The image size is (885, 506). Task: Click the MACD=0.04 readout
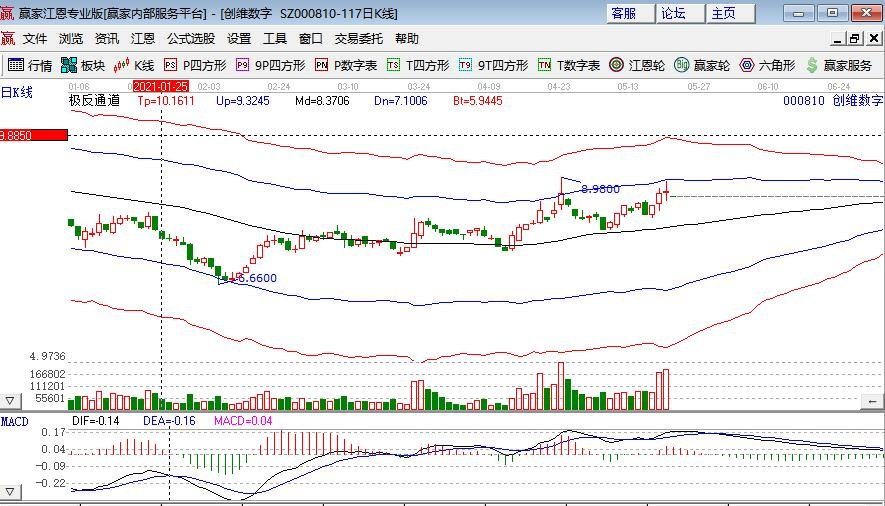click(243, 421)
